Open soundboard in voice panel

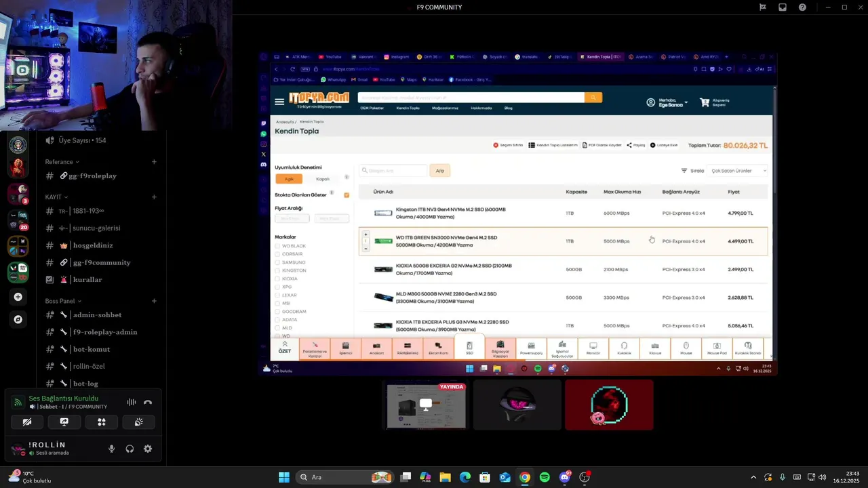pos(139,422)
